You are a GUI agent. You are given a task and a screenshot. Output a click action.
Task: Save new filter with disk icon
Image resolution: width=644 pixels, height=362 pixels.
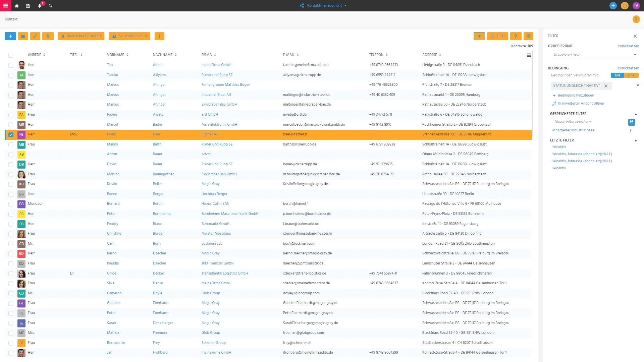(631, 122)
